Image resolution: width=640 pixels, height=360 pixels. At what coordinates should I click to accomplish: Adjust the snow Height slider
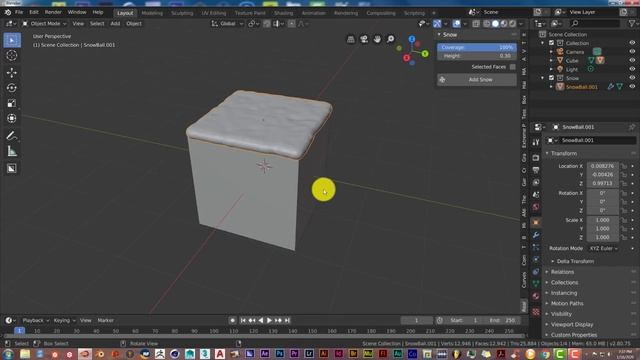point(476,56)
